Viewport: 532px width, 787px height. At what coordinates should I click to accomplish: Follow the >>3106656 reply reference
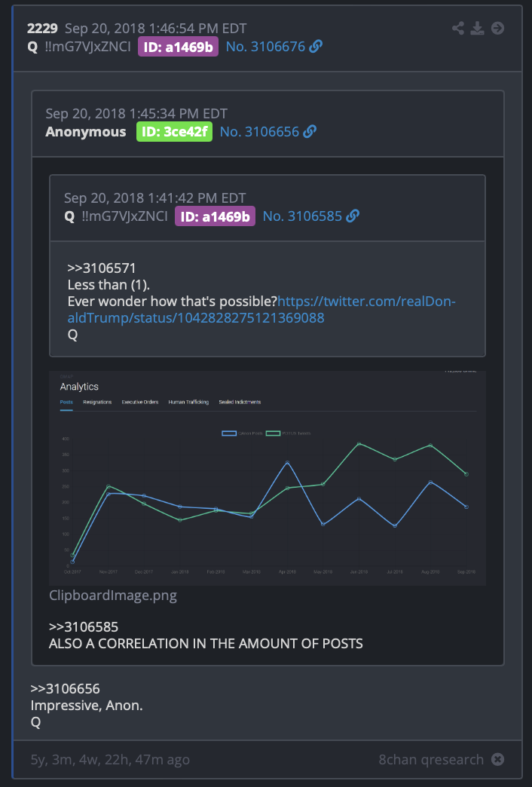66,689
